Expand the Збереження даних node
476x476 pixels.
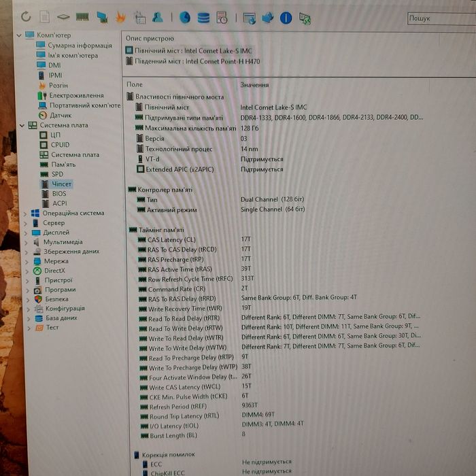coord(27,252)
